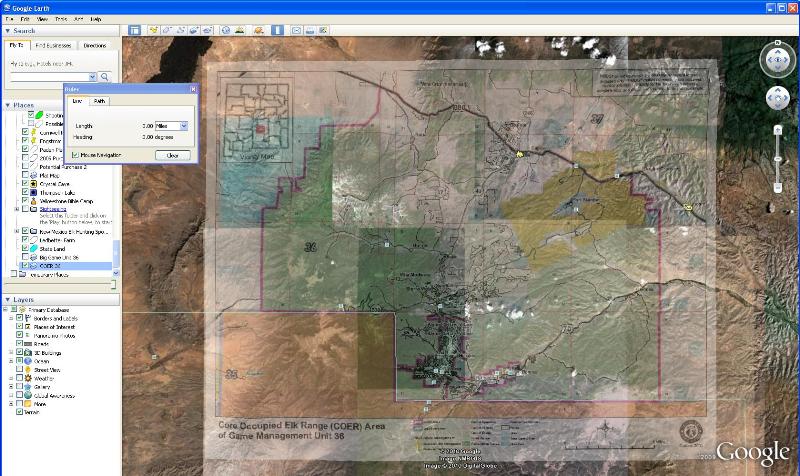The height and width of the screenshot is (476, 800).
Task: Open the Tools menu
Action: point(61,19)
